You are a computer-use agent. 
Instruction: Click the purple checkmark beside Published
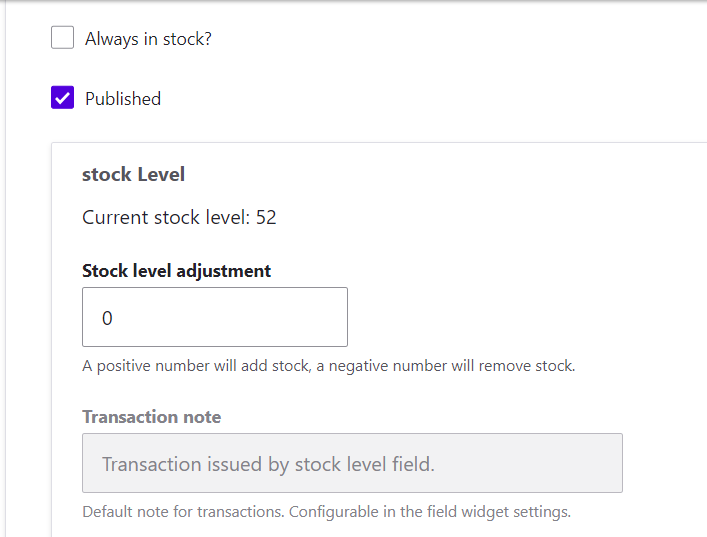(63, 98)
